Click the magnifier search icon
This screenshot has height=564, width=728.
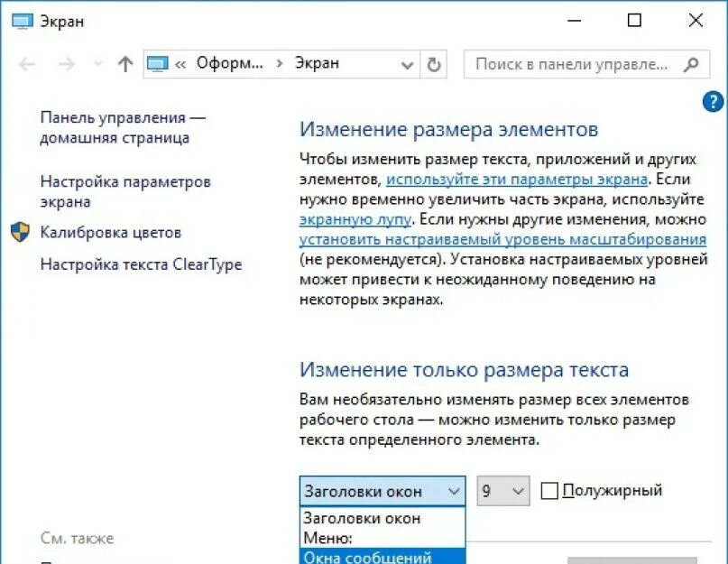(x=691, y=64)
